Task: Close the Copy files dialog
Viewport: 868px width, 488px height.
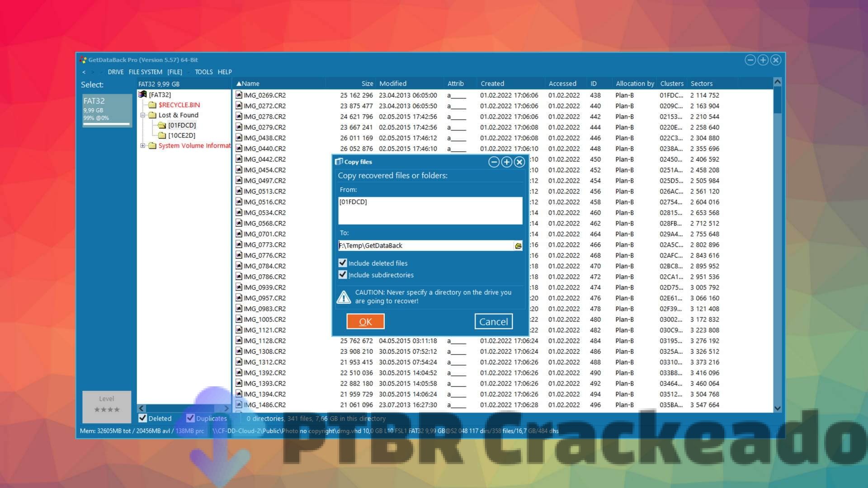Action: (x=519, y=162)
